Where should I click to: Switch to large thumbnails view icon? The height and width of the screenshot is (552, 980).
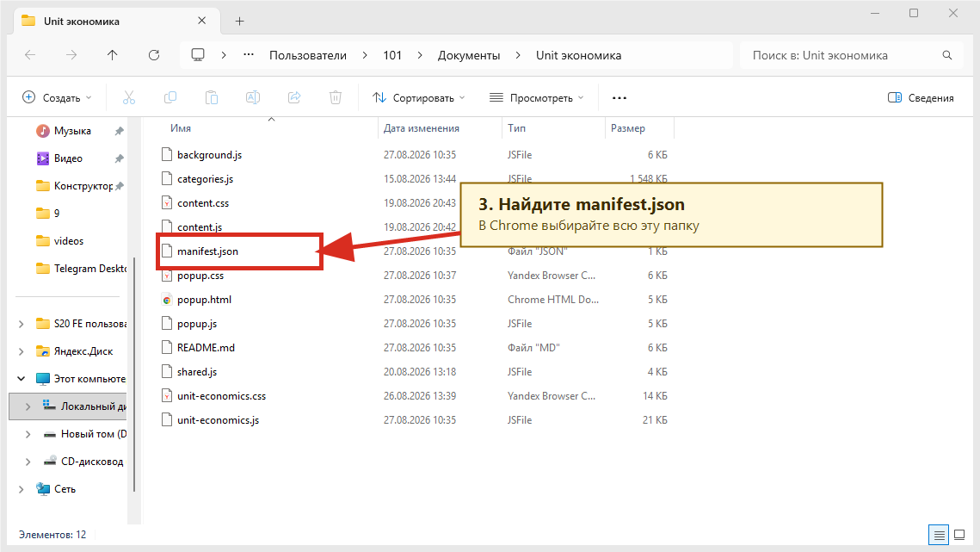coord(959,535)
